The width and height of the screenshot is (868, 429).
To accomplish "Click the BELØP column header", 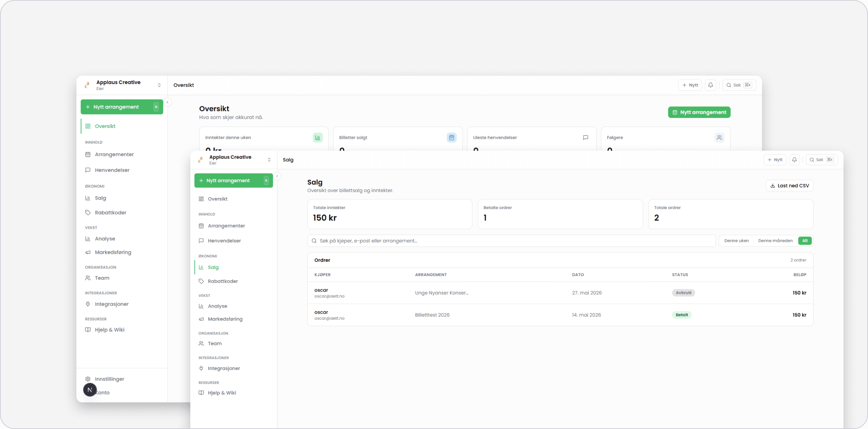I will [x=800, y=275].
